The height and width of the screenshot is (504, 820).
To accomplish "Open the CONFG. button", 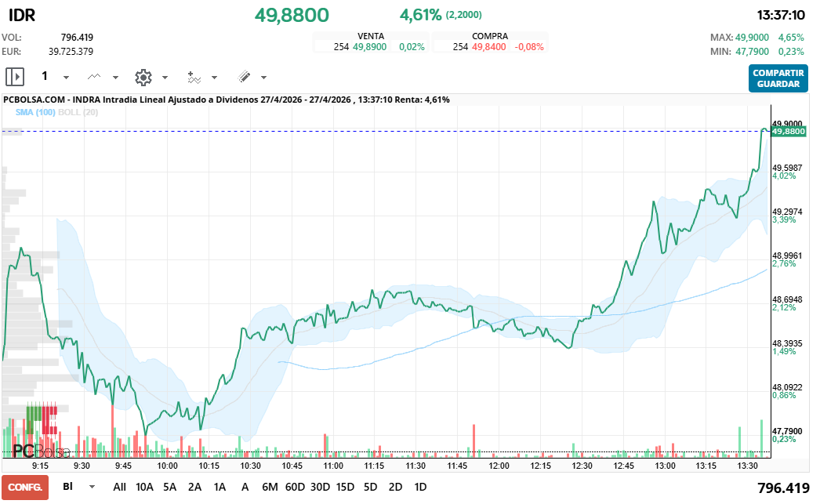I will pyautogui.click(x=25, y=487).
